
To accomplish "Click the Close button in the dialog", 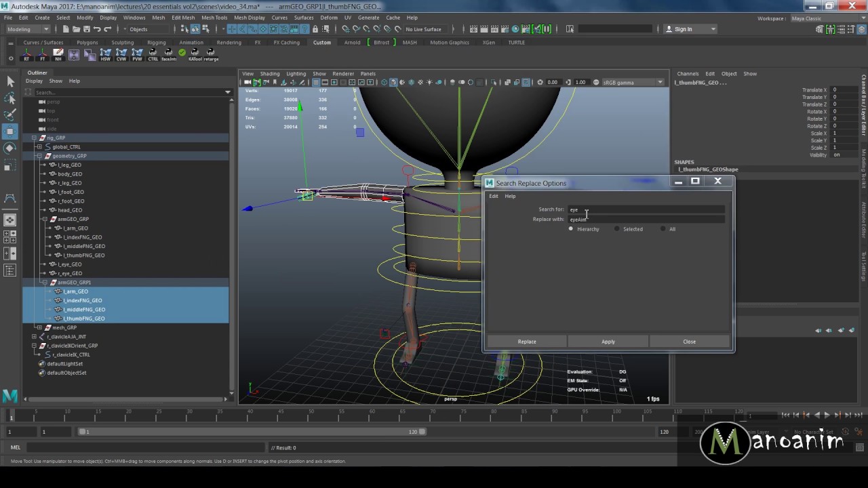I will coord(689,342).
